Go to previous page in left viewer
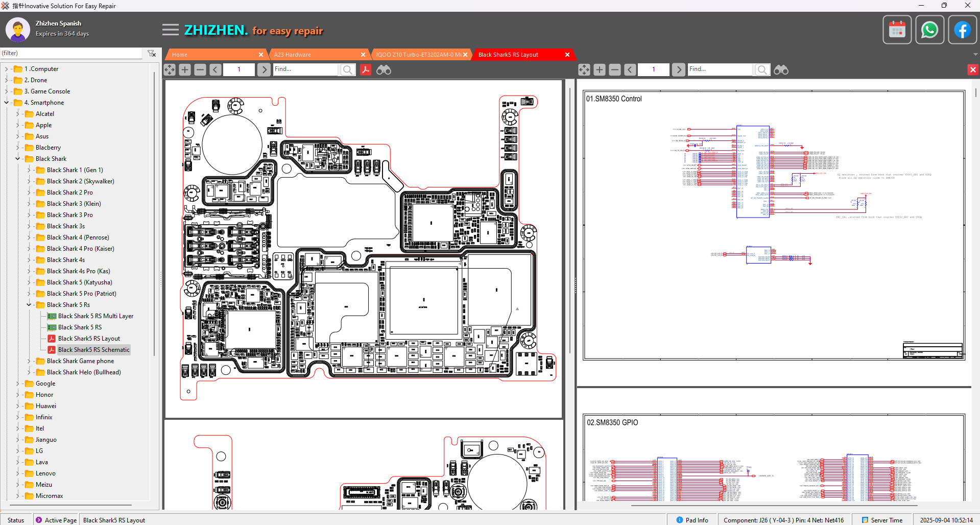Image resolution: width=980 pixels, height=525 pixels. pyautogui.click(x=216, y=69)
